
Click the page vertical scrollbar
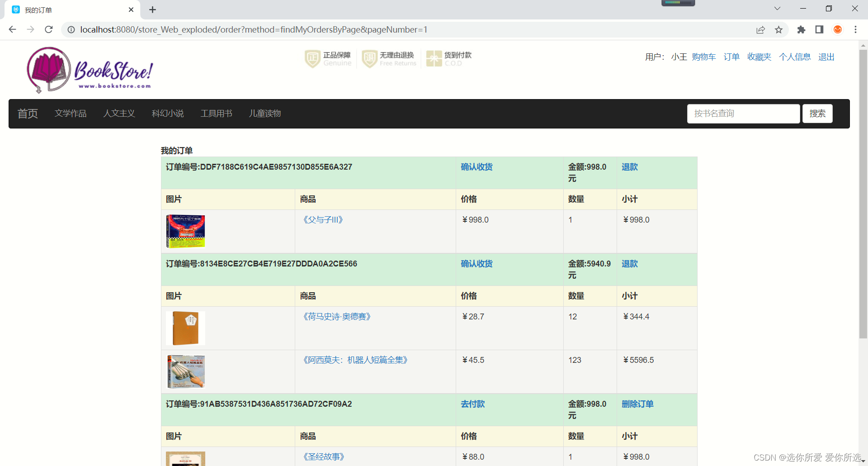(863, 194)
